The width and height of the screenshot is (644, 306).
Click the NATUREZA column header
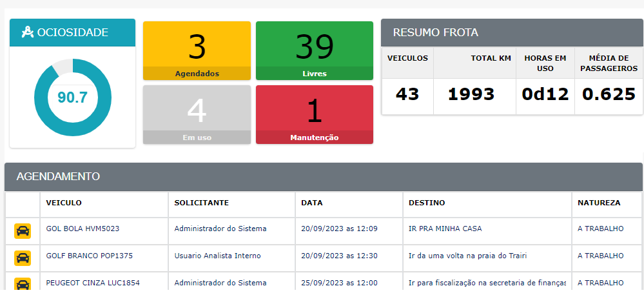tap(599, 203)
